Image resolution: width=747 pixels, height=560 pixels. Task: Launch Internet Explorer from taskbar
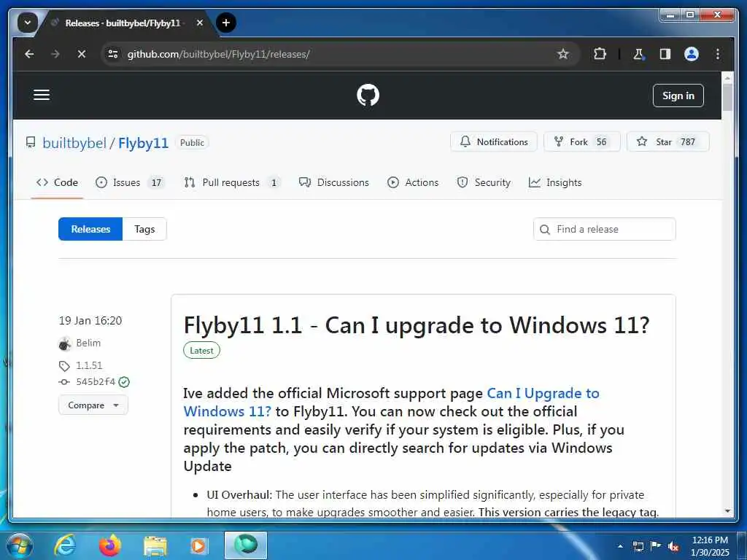coord(65,545)
